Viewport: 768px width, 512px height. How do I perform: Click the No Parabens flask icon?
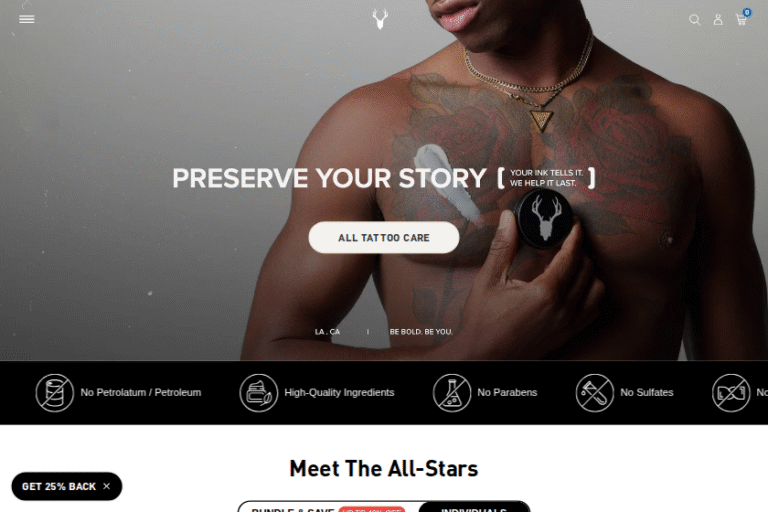tap(452, 393)
